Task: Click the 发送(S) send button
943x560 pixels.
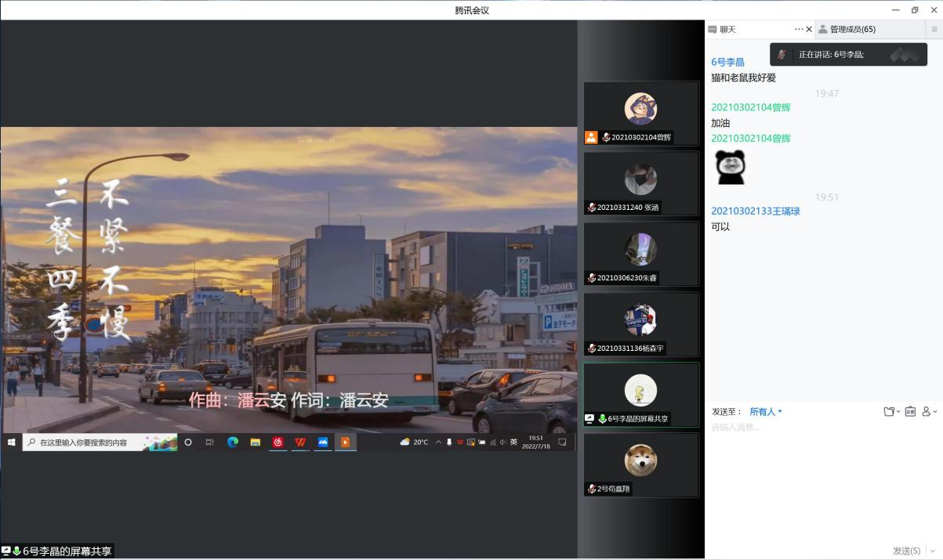Action: click(x=906, y=551)
